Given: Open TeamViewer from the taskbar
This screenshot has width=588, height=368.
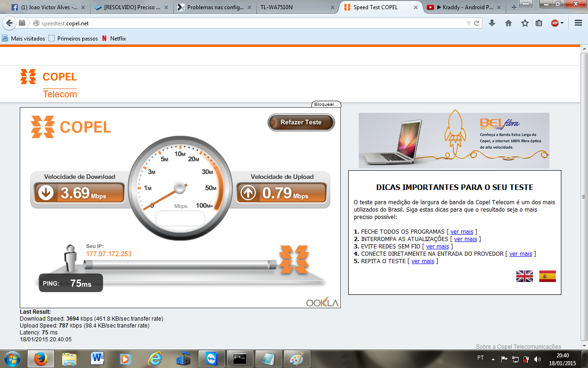Looking at the screenshot, I should (x=212, y=359).
